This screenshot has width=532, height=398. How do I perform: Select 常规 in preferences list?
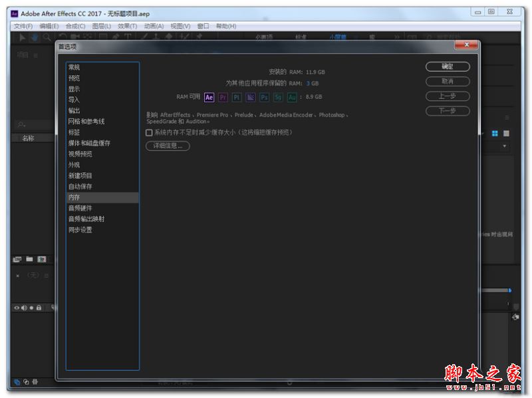[102, 68]
